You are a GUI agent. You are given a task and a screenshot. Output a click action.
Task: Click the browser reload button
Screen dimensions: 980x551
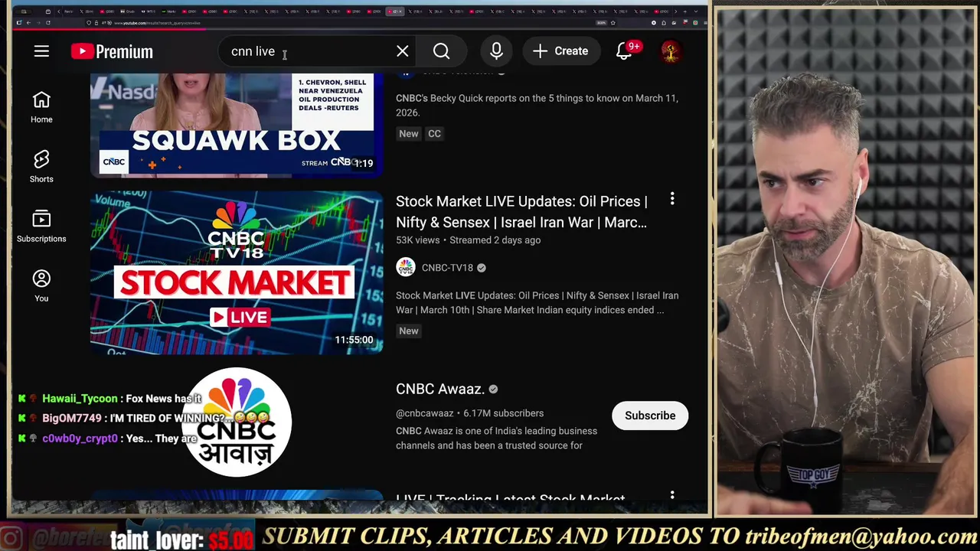pyautogui.click(x=47, y=23)
